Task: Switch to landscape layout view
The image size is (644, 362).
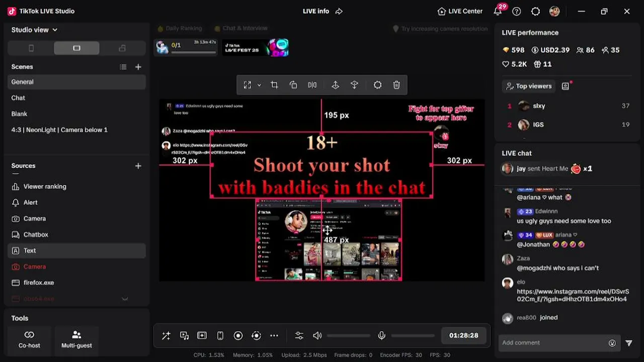Action: [x=76, y=48]
